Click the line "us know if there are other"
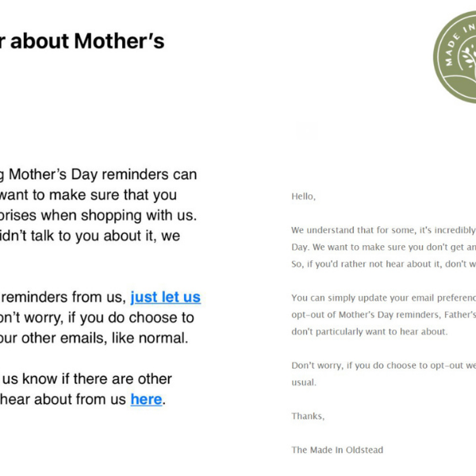The width and height of the screenshot is (476, 476). pyautogui.click(x=86, y=379)
